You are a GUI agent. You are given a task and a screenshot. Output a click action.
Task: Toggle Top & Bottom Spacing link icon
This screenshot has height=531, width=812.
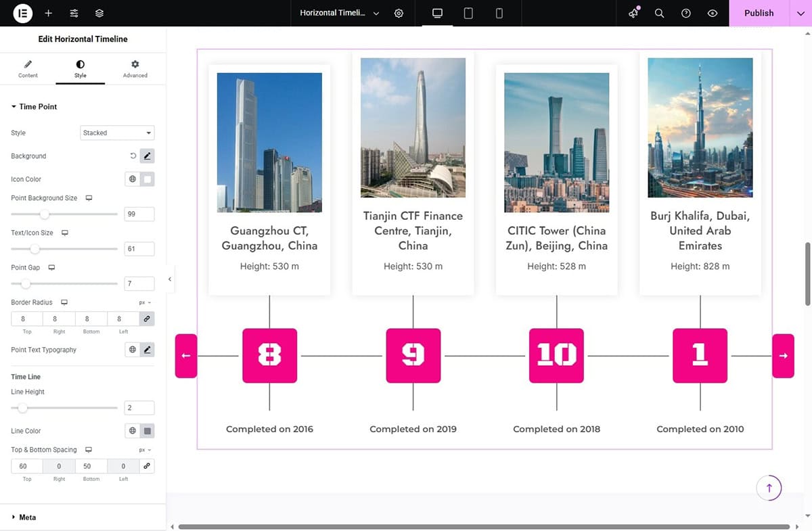tap(147, 466)
